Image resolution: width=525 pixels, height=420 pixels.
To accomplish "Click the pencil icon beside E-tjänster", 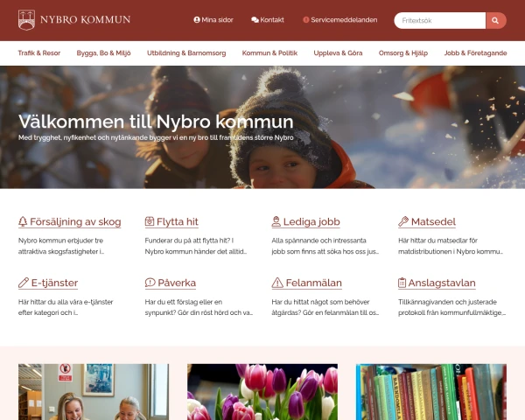I will click(24, 283).
